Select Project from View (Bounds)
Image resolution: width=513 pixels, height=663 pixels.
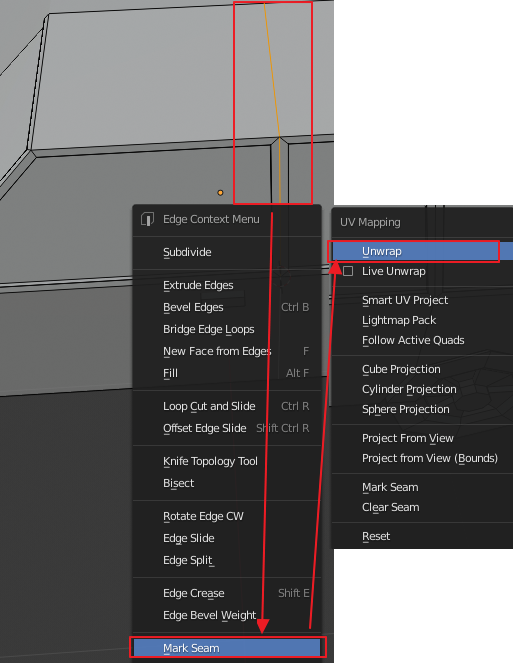coord(422,458)
